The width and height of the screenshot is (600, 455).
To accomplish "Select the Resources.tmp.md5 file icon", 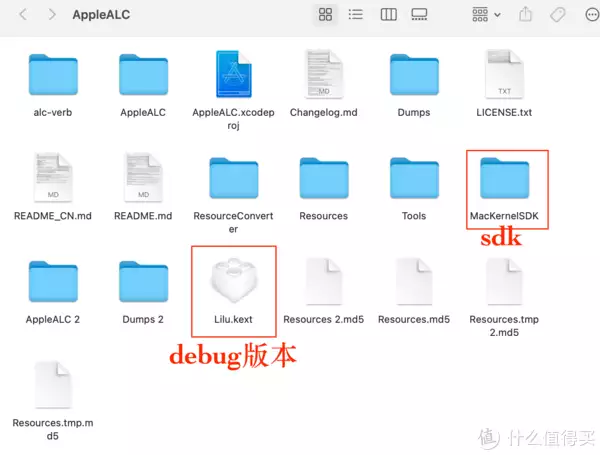I will 53,384.
